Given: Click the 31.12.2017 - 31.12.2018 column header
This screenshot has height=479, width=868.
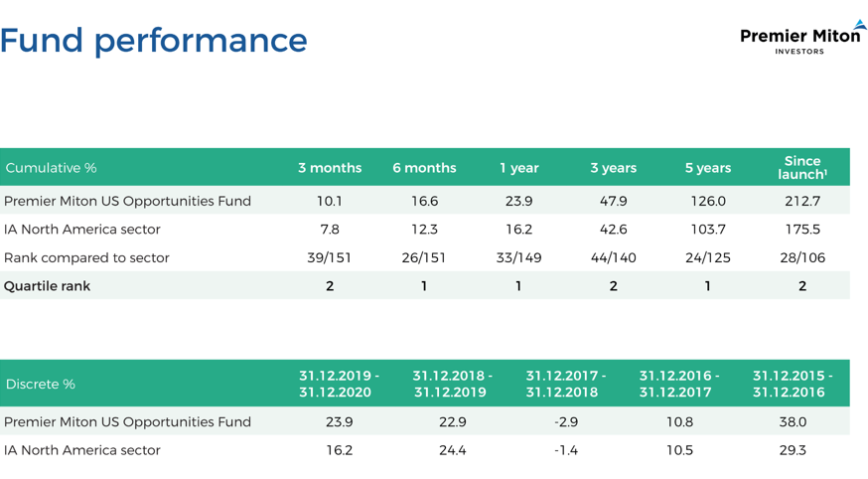Looking at the screenshot, I should pos(566,384).
